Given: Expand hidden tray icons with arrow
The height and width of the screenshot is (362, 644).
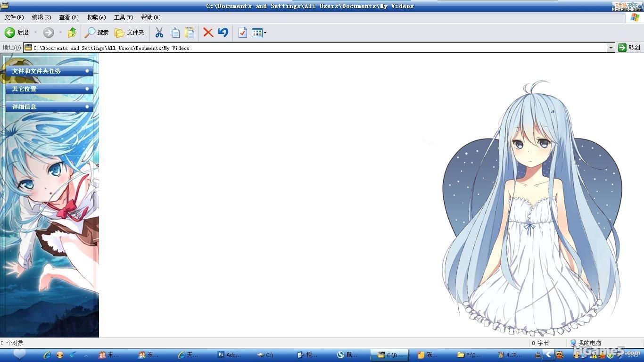Looking at the screenshot, I should click(x=548, y=355).
